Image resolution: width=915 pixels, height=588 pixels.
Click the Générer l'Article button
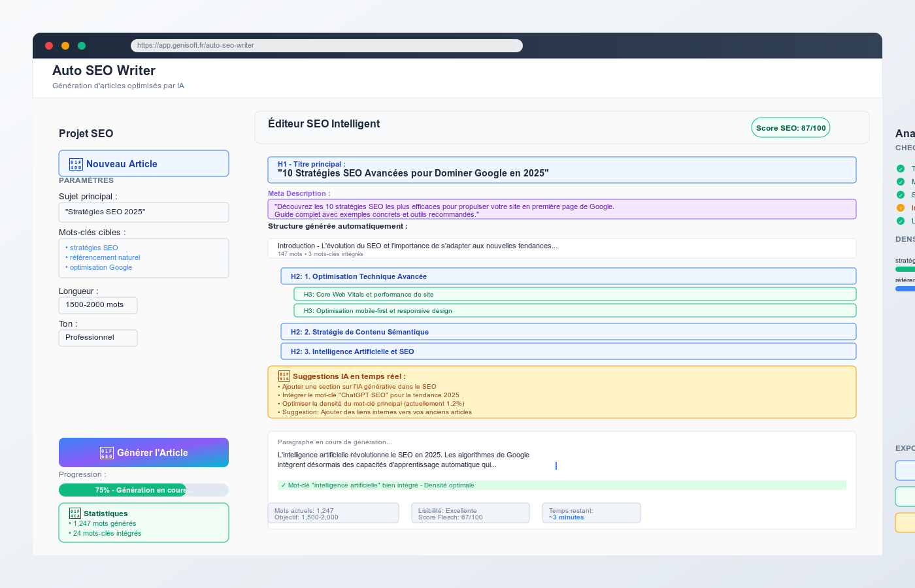pos(144,452)
